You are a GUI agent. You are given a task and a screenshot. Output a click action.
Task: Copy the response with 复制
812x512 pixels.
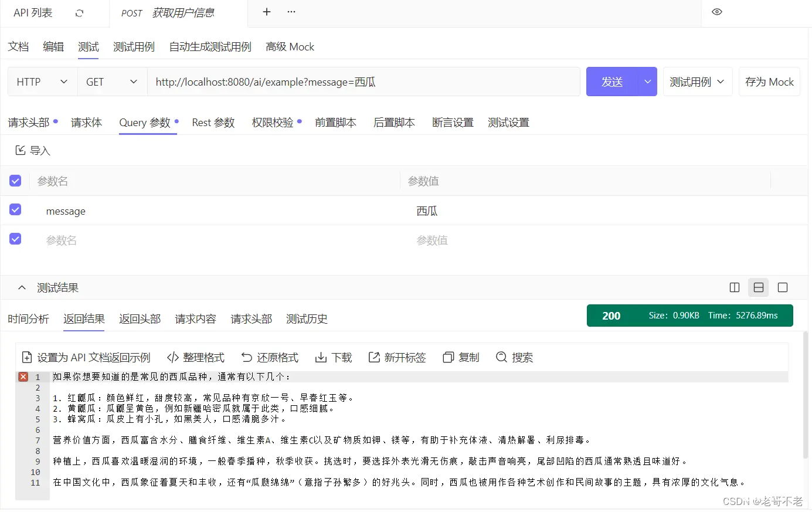(461, 358)
